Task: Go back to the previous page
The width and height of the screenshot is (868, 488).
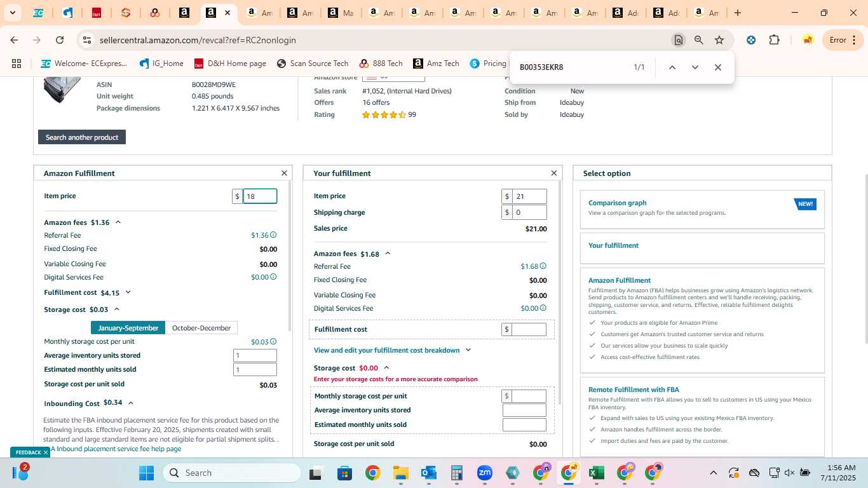Action: 14,40
